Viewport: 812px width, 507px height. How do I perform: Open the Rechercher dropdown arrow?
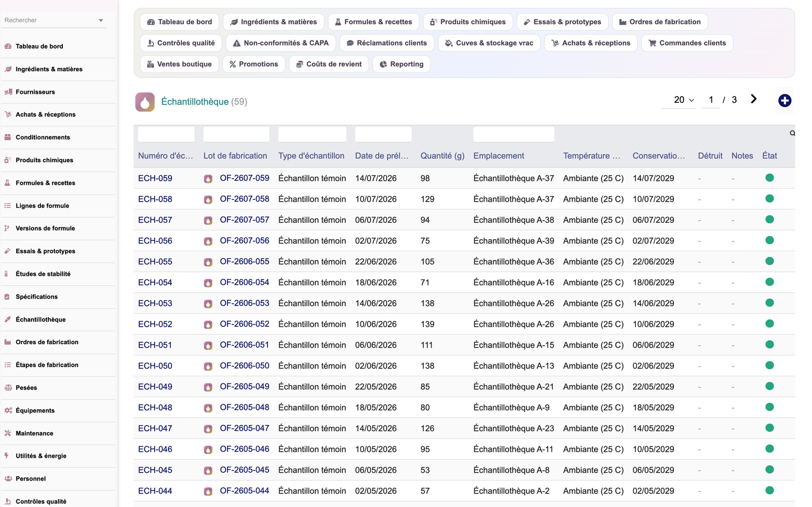pyautogui.click(x=101, y=20)
